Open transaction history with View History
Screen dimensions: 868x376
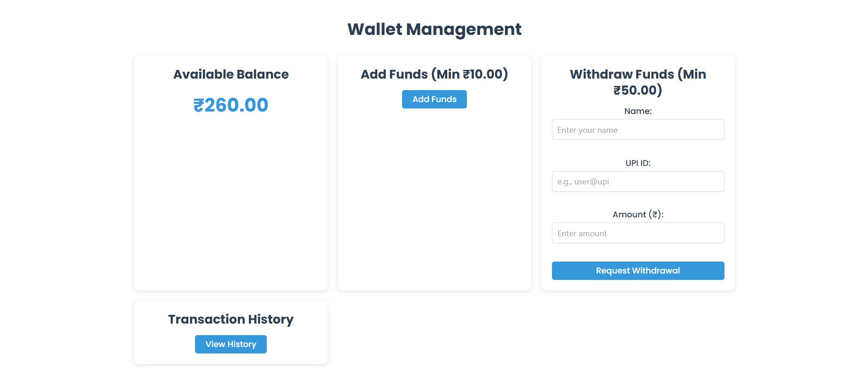230,344
